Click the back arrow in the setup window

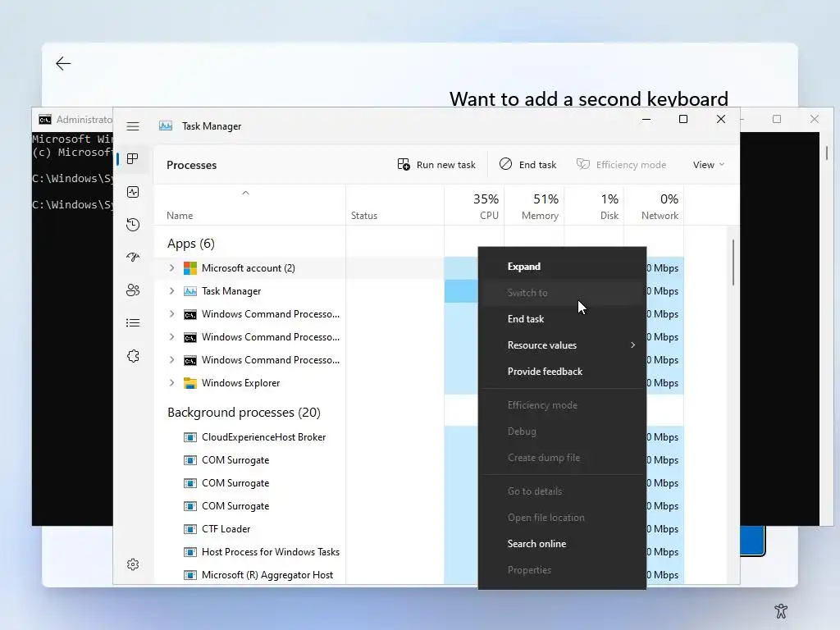pyautogui.click(x=63, y=64)
